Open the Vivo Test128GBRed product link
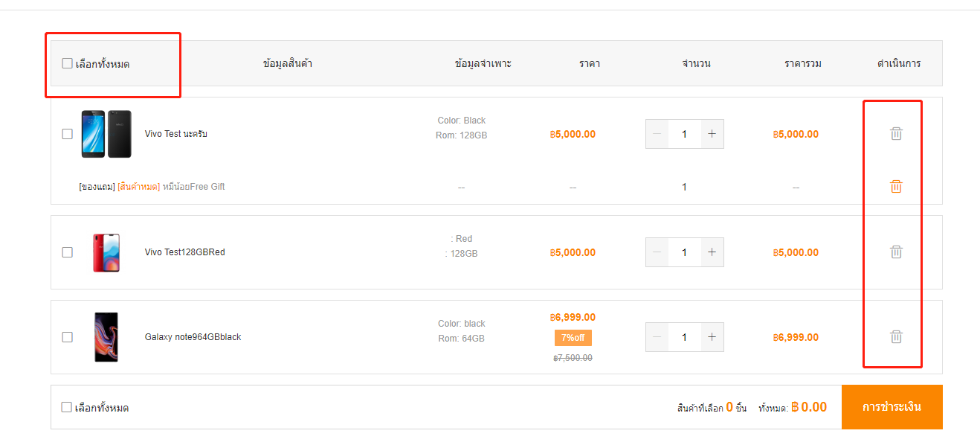The height and width of the screenshot is (448, 980). [x=184, y=252]
